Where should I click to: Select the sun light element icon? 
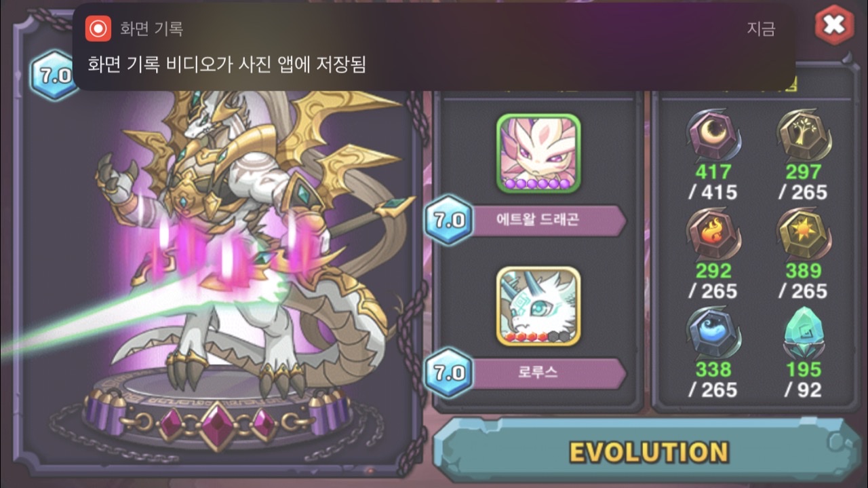pyautogui.click(x=804, y=235)
